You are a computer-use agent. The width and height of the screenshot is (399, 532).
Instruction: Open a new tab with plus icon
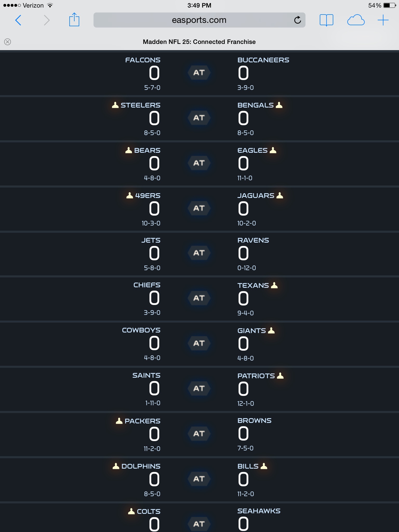pyautogui.click(x=383, y=20)
